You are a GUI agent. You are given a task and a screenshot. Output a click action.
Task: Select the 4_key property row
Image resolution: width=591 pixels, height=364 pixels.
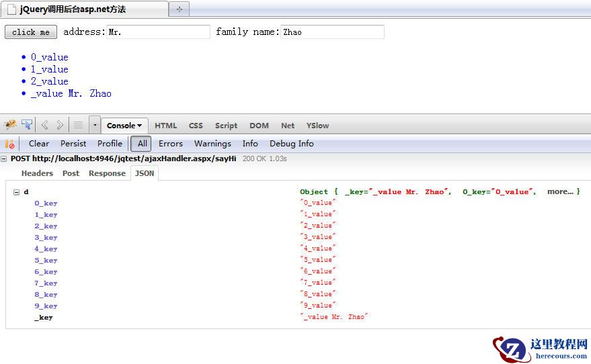(x=46, y=248)
